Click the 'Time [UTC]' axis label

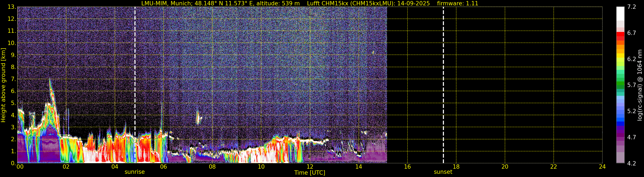310,173
